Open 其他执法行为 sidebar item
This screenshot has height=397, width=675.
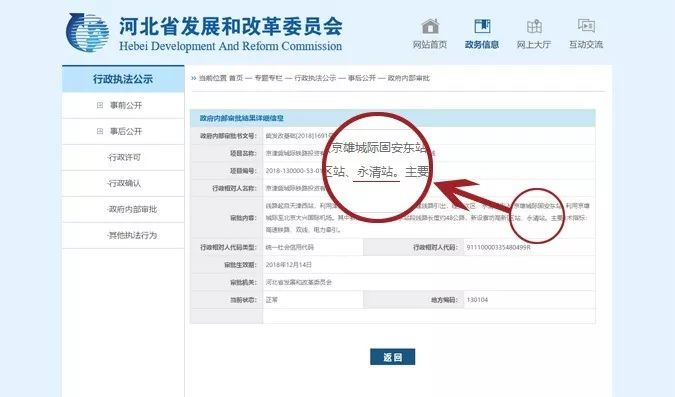[133, 236]
